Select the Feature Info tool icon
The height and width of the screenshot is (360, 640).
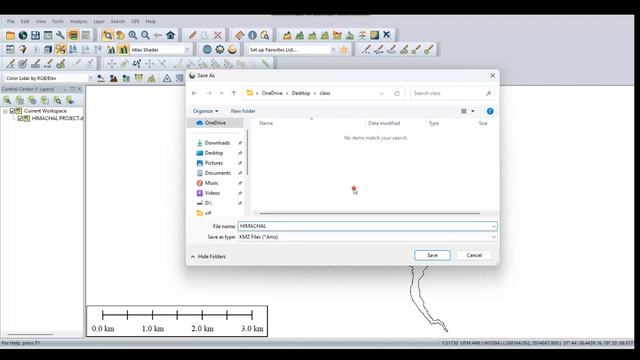252,36
